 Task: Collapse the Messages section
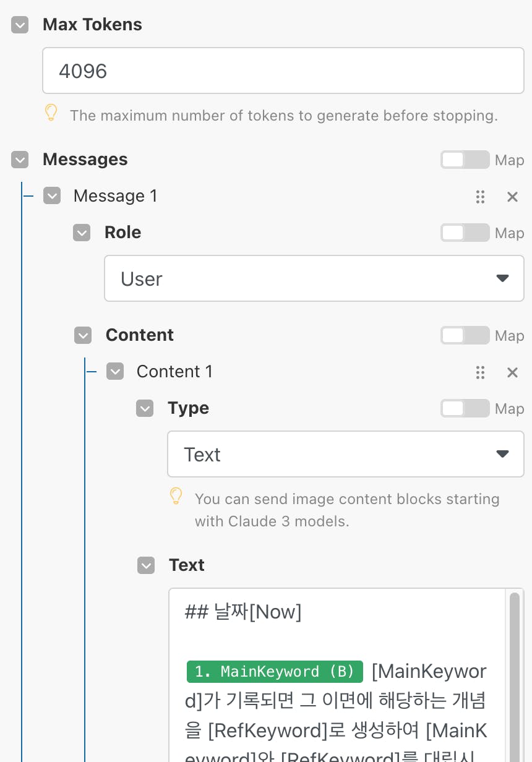pos(20,160)
